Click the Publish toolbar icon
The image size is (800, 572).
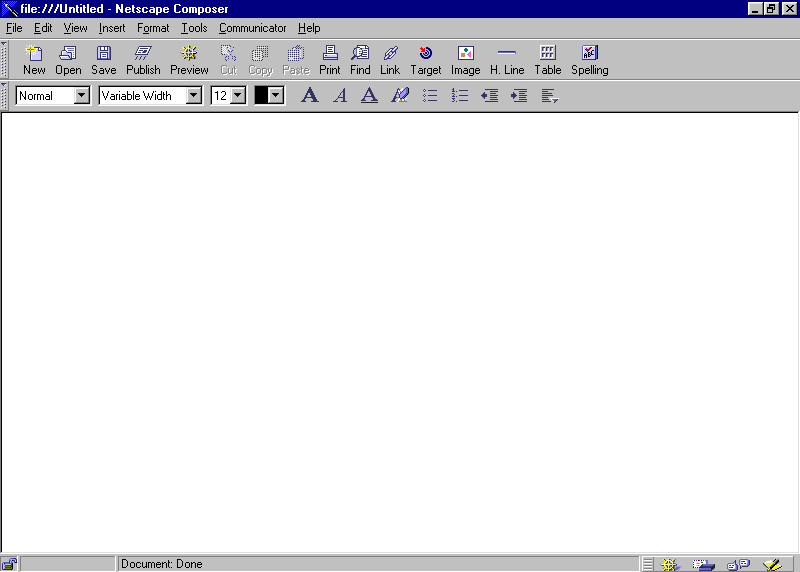143,60
